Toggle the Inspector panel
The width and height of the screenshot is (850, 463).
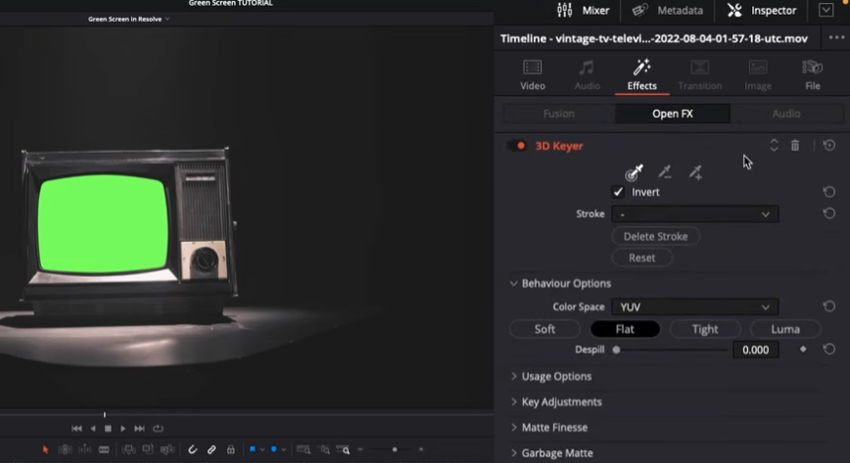pos(762,10)
